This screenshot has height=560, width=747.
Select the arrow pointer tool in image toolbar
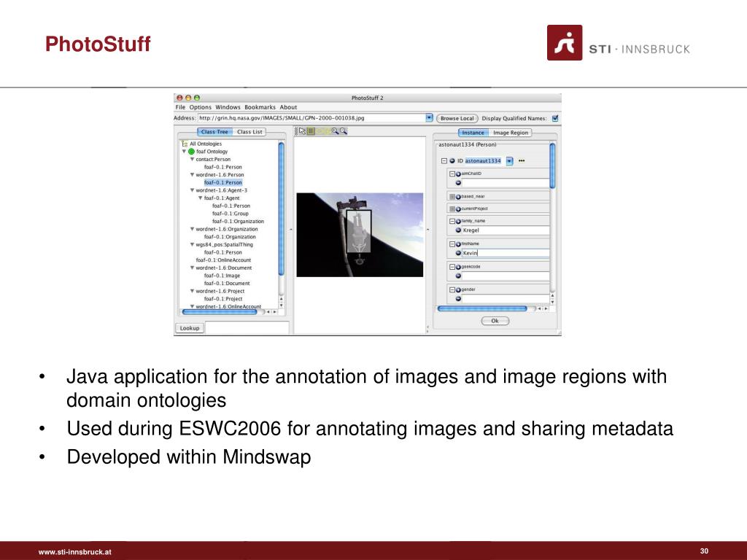click(303, 131)
